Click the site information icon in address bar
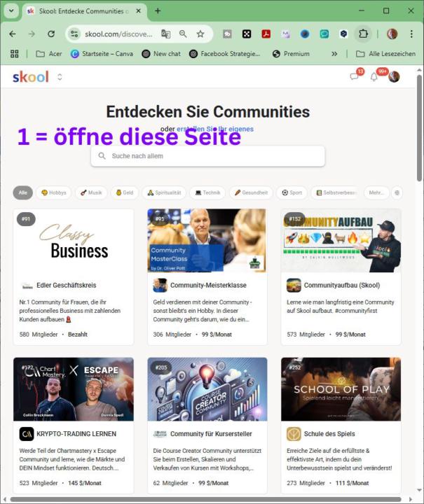The height and width of the screenshot is (504, 424). point(74,34)
